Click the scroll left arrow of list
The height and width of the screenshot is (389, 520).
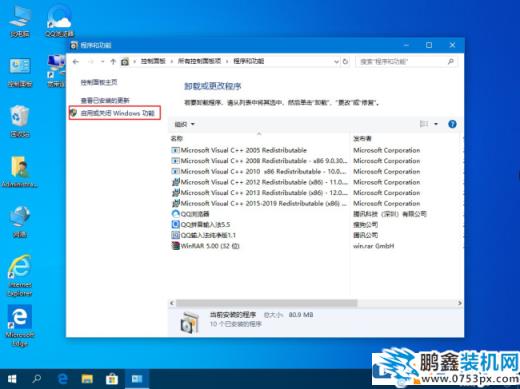pyautogui.click(x=172, y=303)
